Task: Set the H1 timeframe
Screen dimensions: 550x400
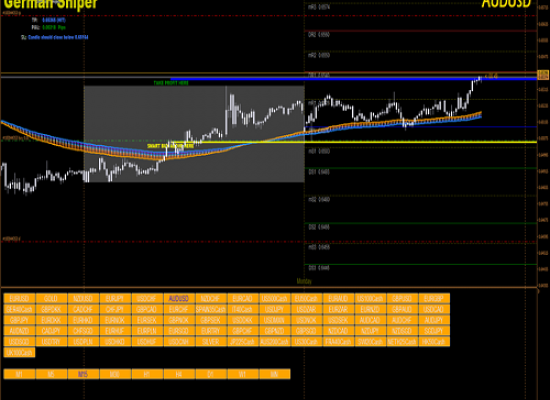Action: pos(147,374)
